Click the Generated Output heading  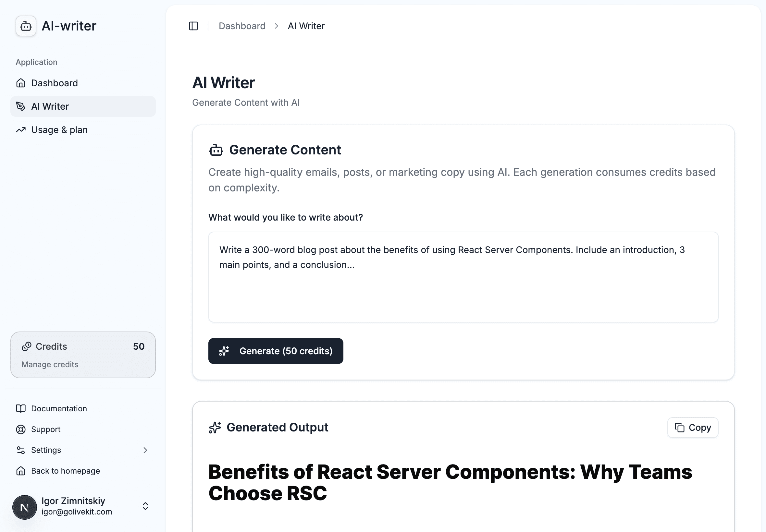[x=278, y=427]
